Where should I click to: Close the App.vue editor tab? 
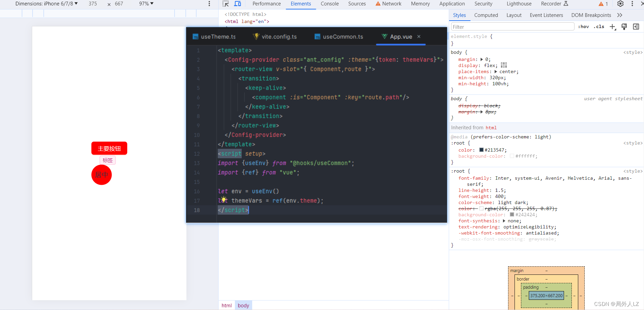pos(419,37)
